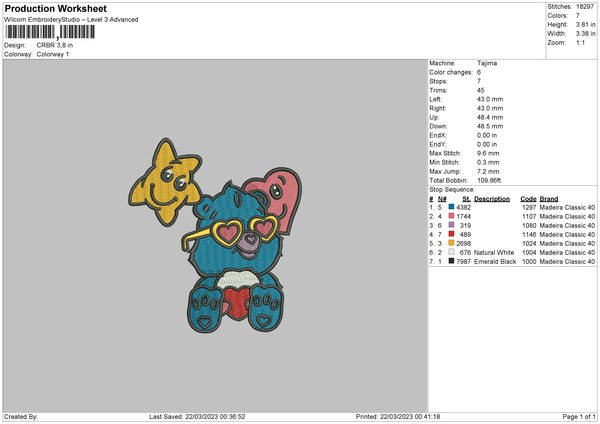The height and width of the screenshot is (424, 600).
Task: Click stitch count 4382 in row 1
Action: (x=463, y=207)
